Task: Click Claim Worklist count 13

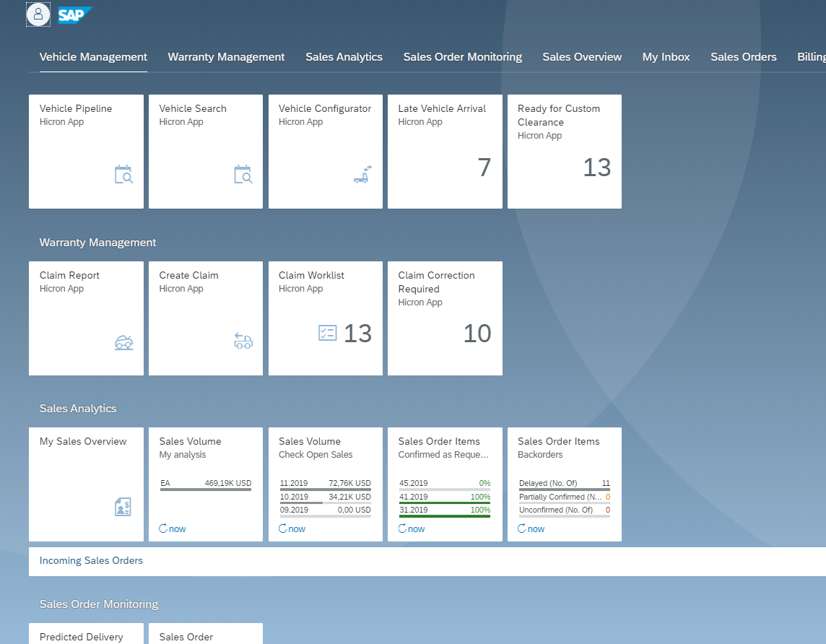Action: pos(357,334)
